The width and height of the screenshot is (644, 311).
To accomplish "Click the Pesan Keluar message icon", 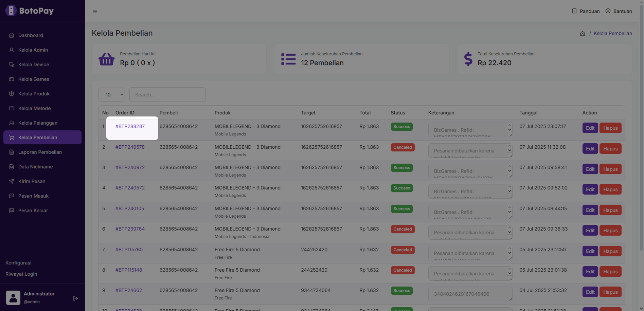I will click(12, 211).
